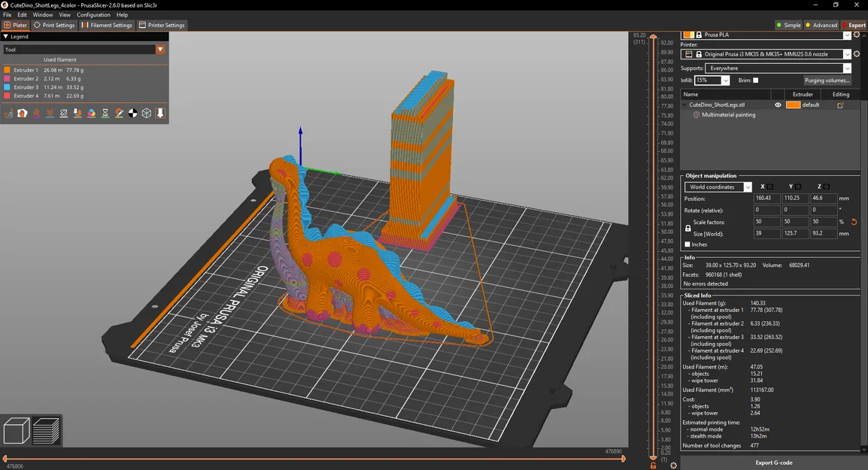Viewport: 868px width, 470px height.
Task: Collapse CuteDino_ShortLegs.stl tree item
Action: [x=684, y=105]
